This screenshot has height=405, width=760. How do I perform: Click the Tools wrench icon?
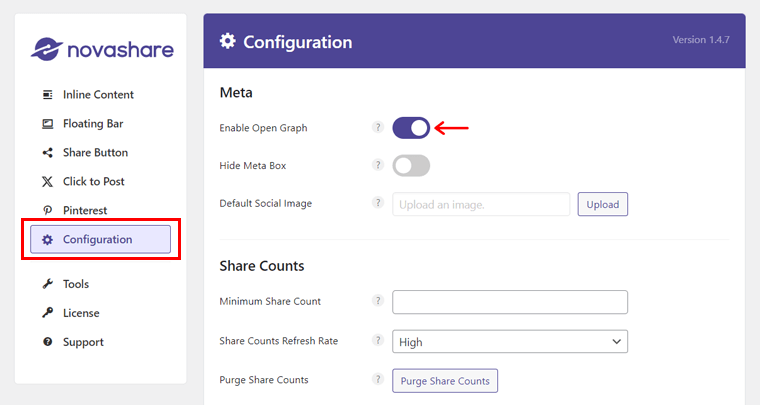48,284
